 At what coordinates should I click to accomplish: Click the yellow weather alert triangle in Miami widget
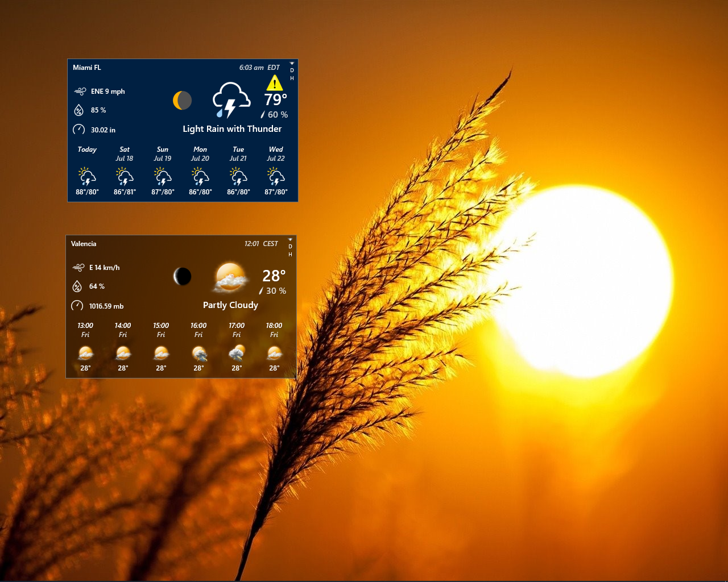[x=275, y=83]
